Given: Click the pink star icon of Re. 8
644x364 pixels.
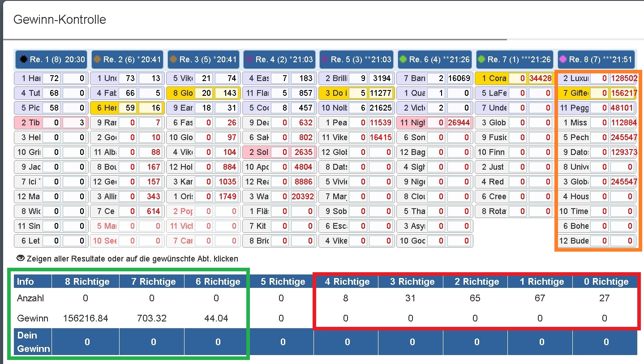Looking at the screenshot, I should point(563,60).
